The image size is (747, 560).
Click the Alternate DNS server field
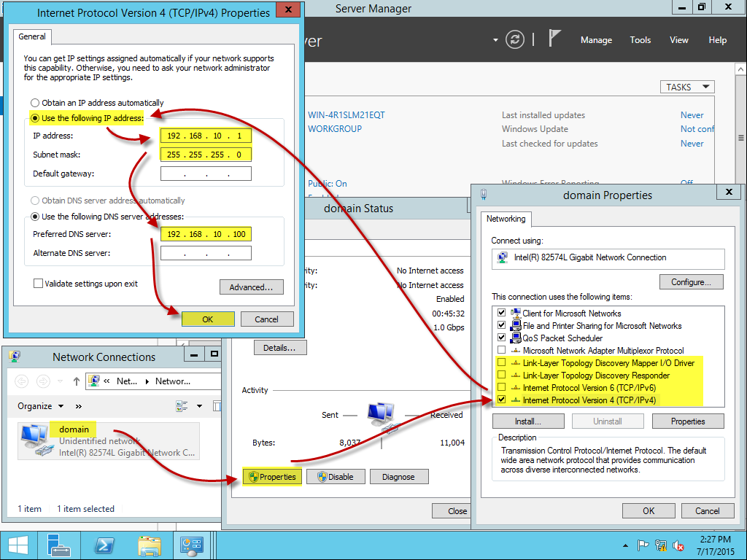click(206, 253)
